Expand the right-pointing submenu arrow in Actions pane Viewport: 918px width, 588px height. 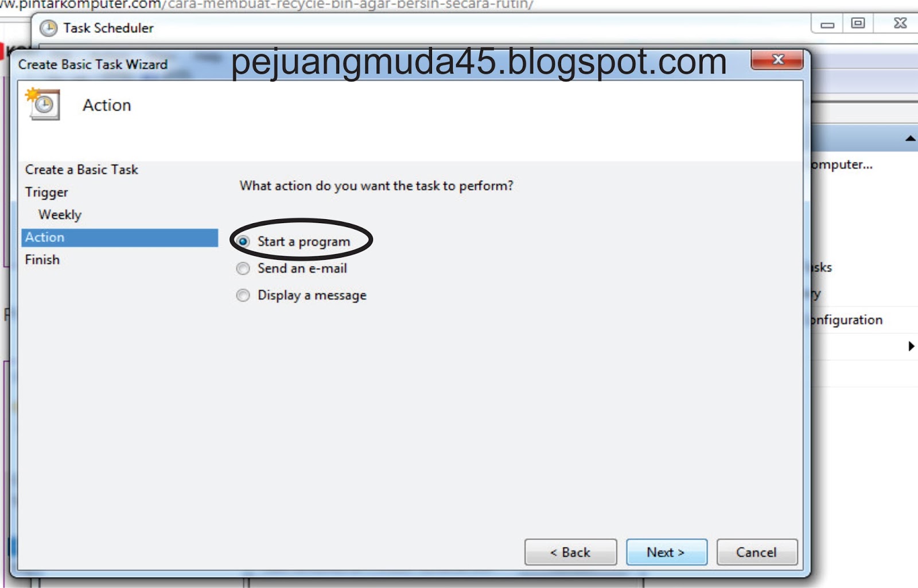coord(911,346)
